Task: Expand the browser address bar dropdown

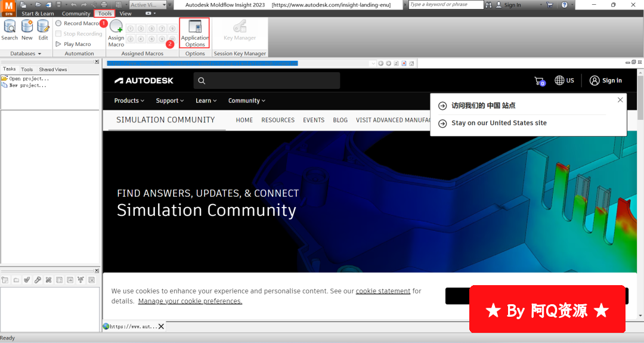Action: tap(373, 63)
